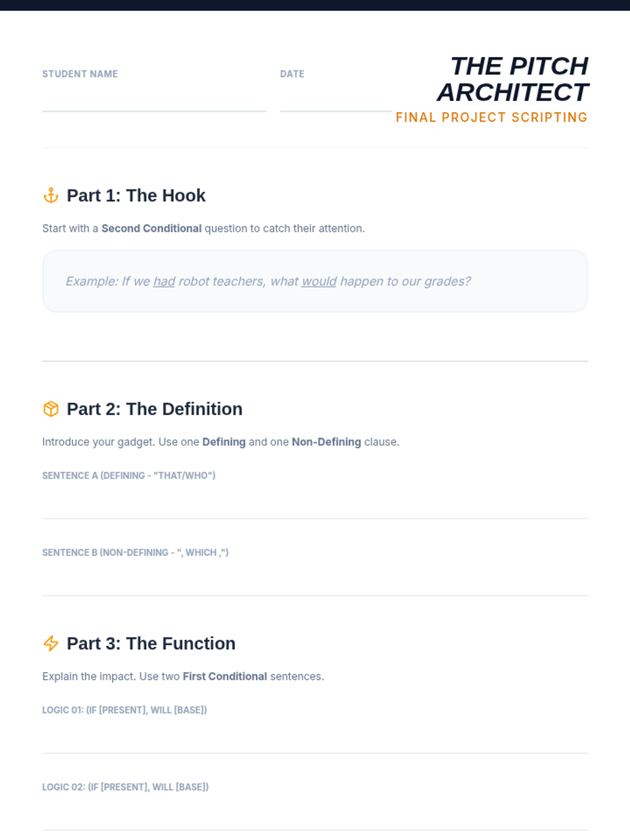Click the Sentence B non-defining answer line

[315, 581]
